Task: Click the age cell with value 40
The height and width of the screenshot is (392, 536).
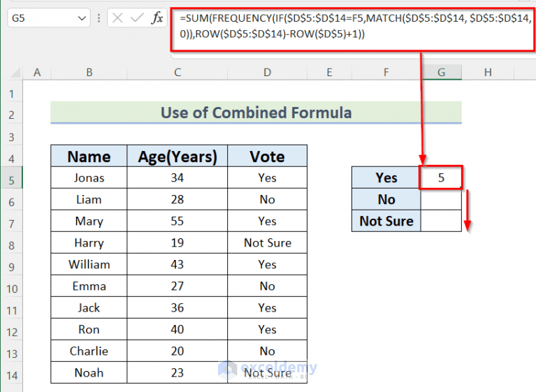Action: pos(177,329)
